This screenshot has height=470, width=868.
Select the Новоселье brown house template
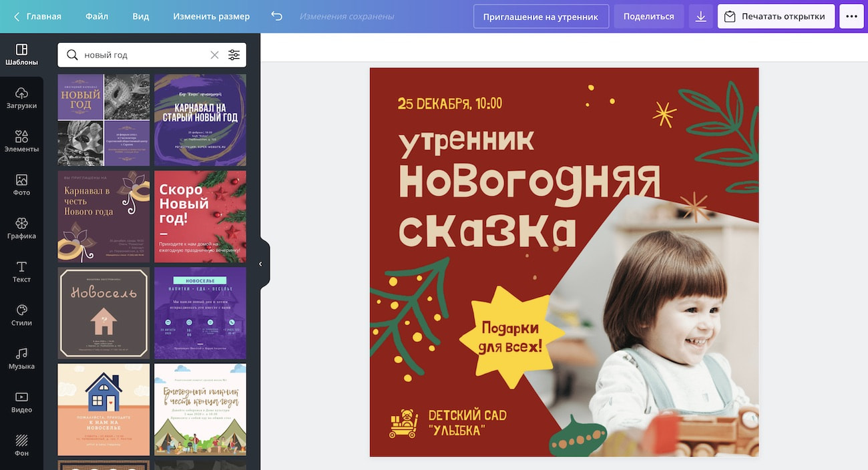point(103,313)
